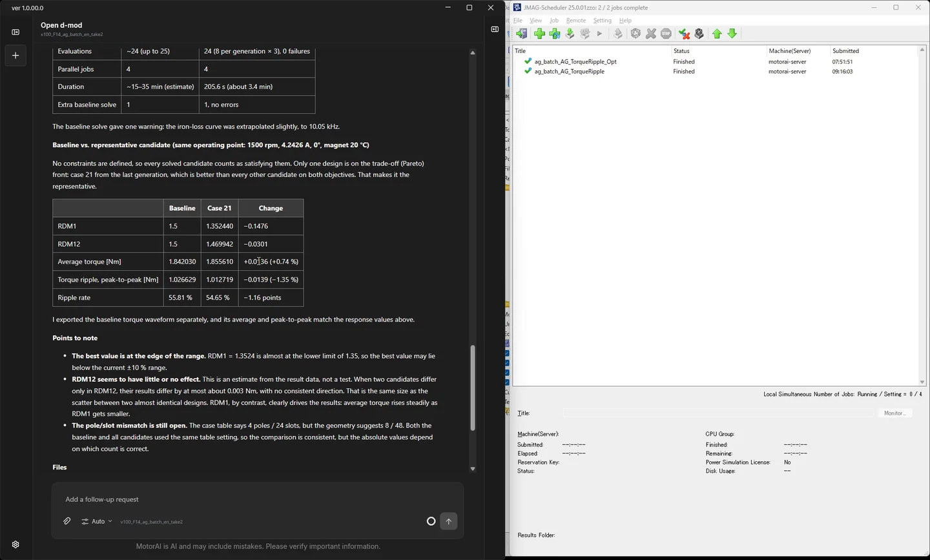
Task: Open the Job menu in JMAG-Scheduler
Action: point(554,21)
